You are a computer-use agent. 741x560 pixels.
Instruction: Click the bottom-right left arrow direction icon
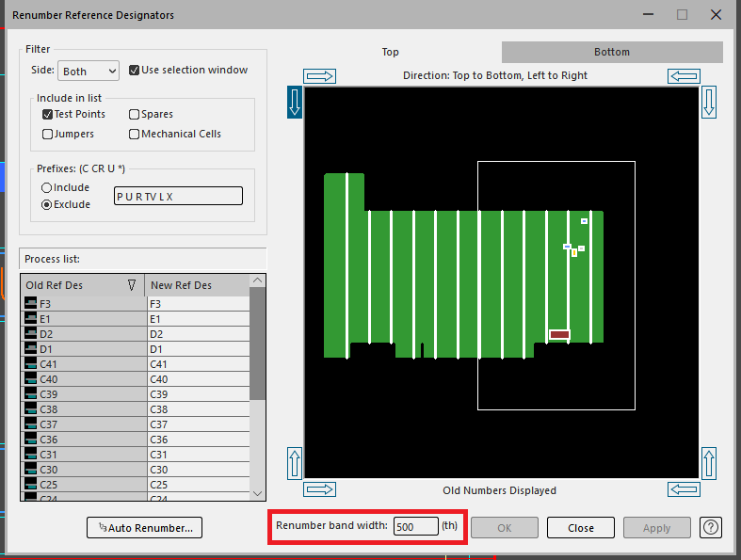pyautogui.click(x=683, y=489)
